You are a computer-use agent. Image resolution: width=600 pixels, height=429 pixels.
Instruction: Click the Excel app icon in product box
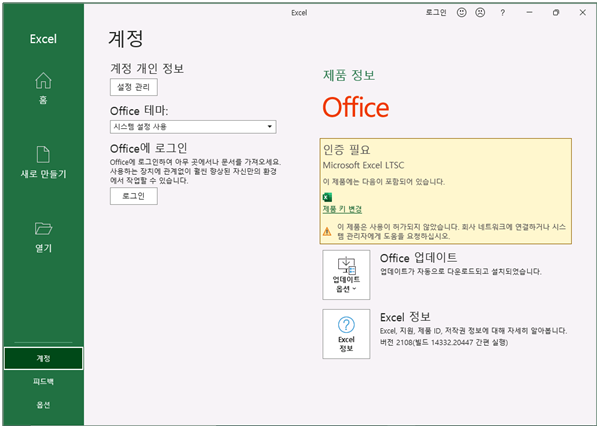click(x=327, y=197)
